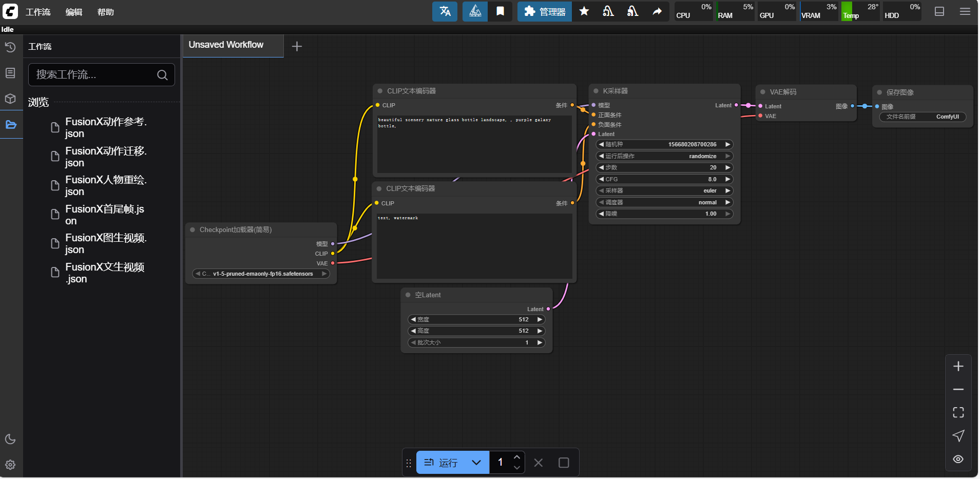Collapse the 保存图像 node dot
Viewport: 980px width, 479px height.
(x=879, y=92)
